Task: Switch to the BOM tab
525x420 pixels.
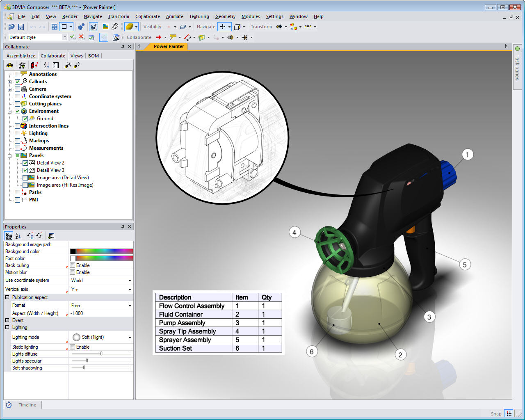Action: [94, 56]
